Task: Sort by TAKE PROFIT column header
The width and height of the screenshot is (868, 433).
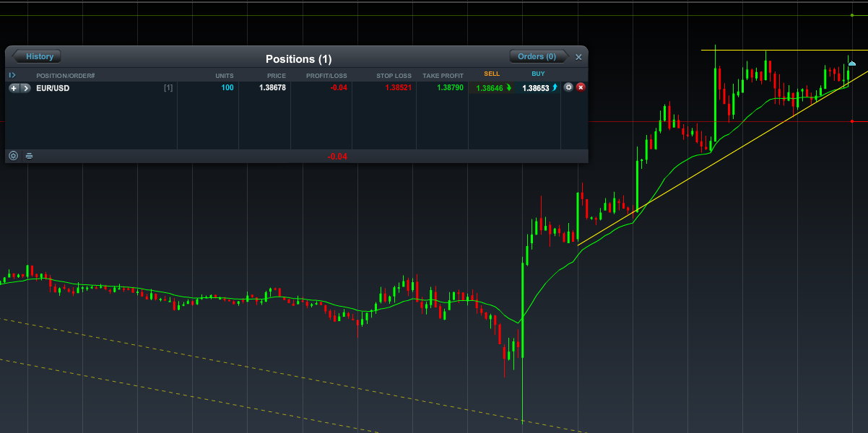Action: [443, 76]
